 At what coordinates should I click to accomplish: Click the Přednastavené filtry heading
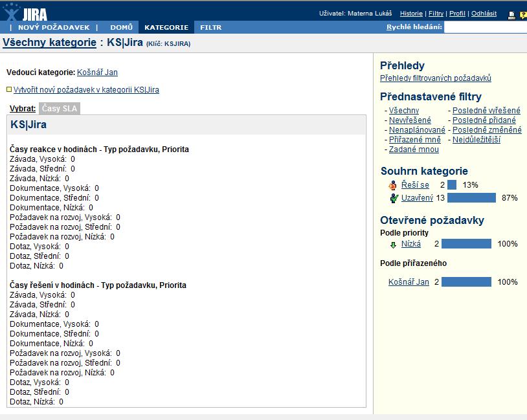(431, 97)
